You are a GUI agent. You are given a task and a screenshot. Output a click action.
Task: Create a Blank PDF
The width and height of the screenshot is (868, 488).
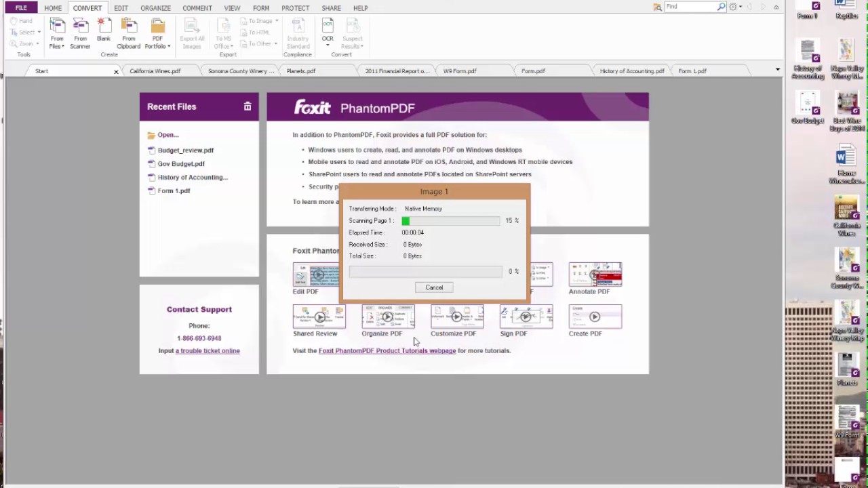coord(104,30)
